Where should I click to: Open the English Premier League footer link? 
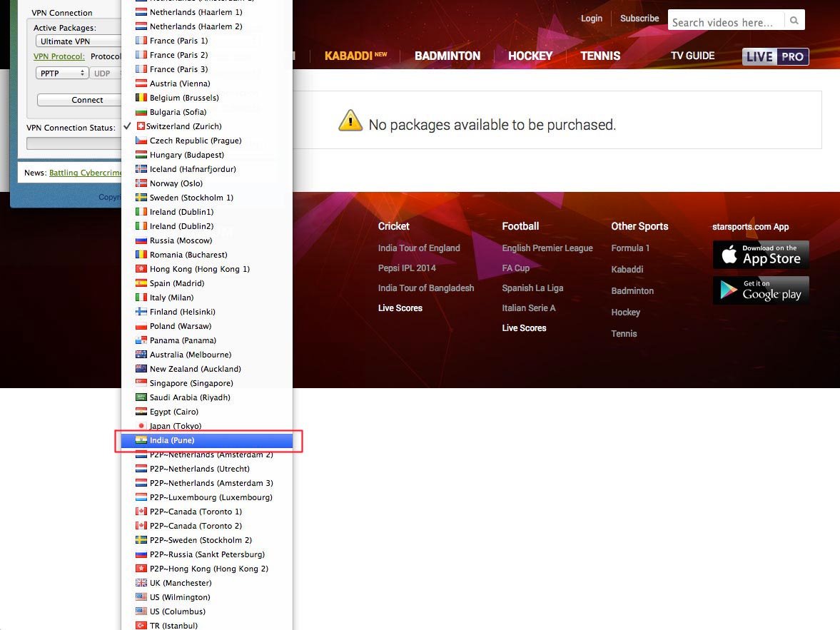[547, 248]
